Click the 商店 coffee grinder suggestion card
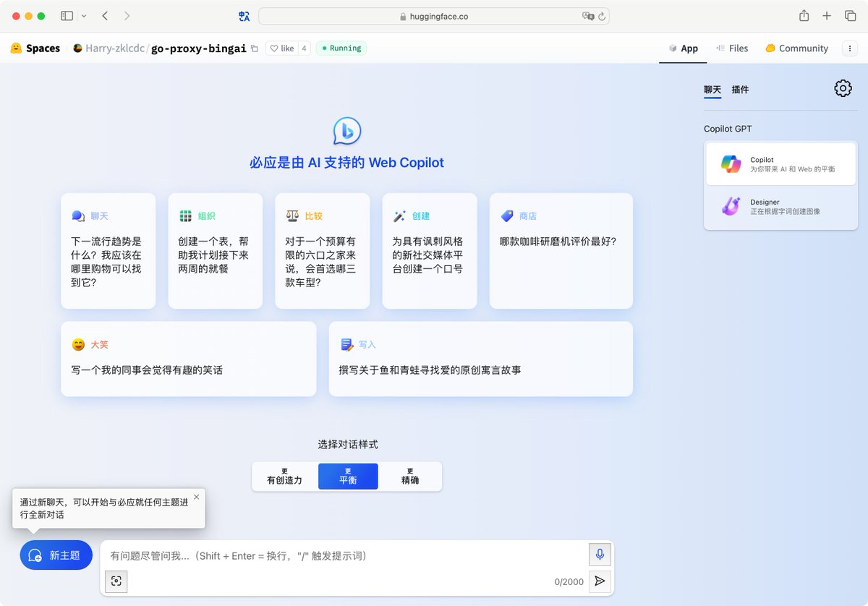Screen dimensions: 868x606 tap(561, 251)
